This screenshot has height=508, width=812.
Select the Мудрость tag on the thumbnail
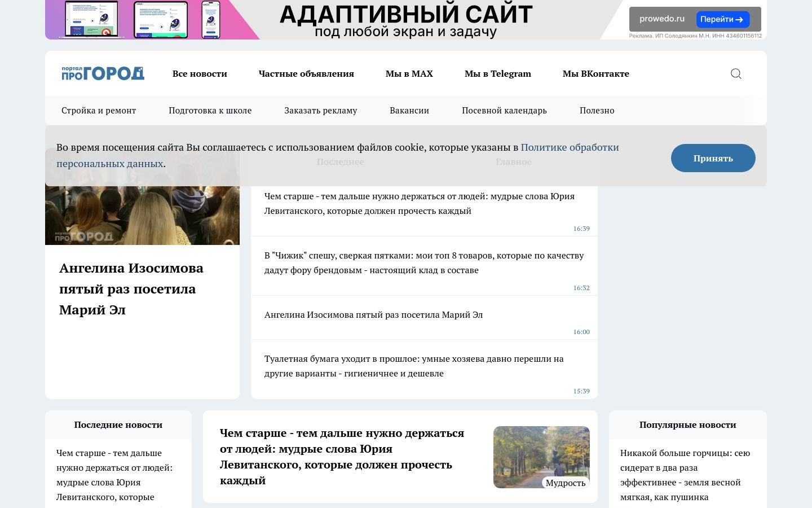566,483
